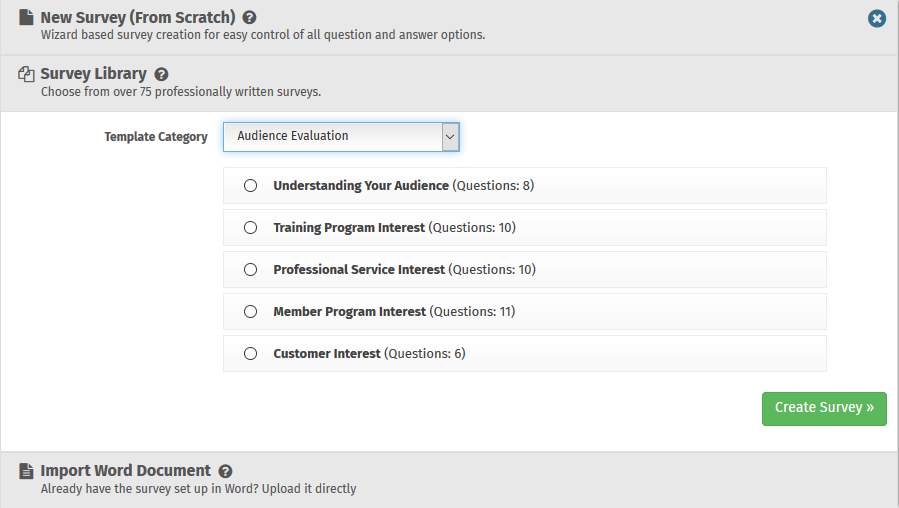
Task: Open the Import Word Document help icon
Action: 225,471
